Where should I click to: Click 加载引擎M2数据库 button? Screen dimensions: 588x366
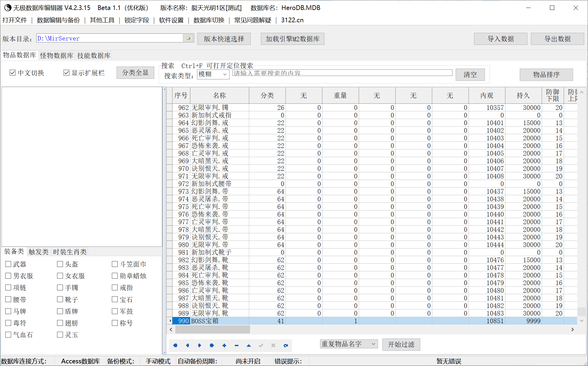point(293,39)
